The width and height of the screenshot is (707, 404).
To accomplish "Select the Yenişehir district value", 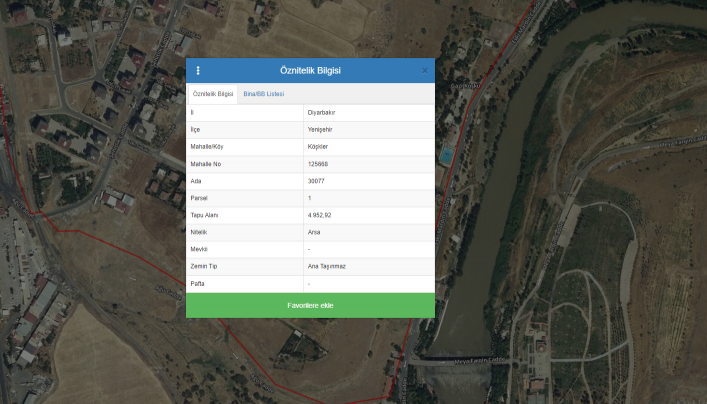I will [320, 130].
